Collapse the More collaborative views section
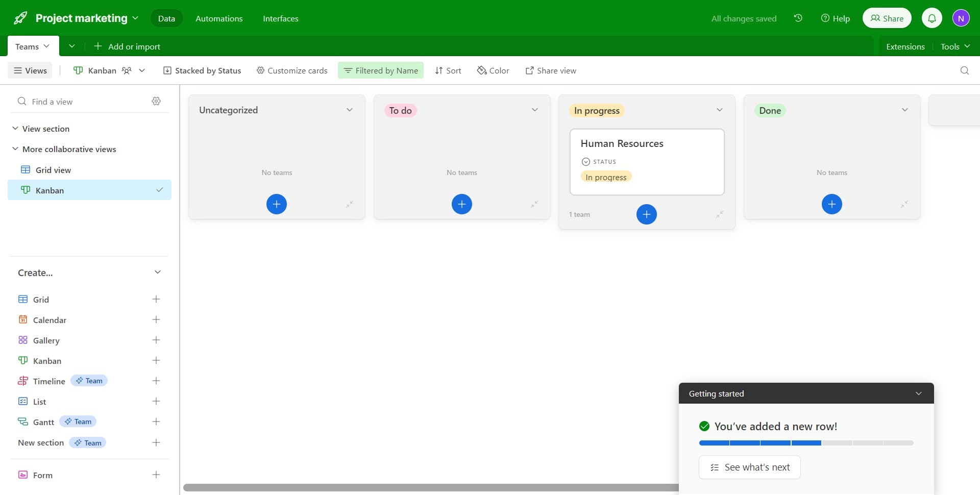Image resolution: width=980 pixels, height=495 pixels. [x=15, y=149]
